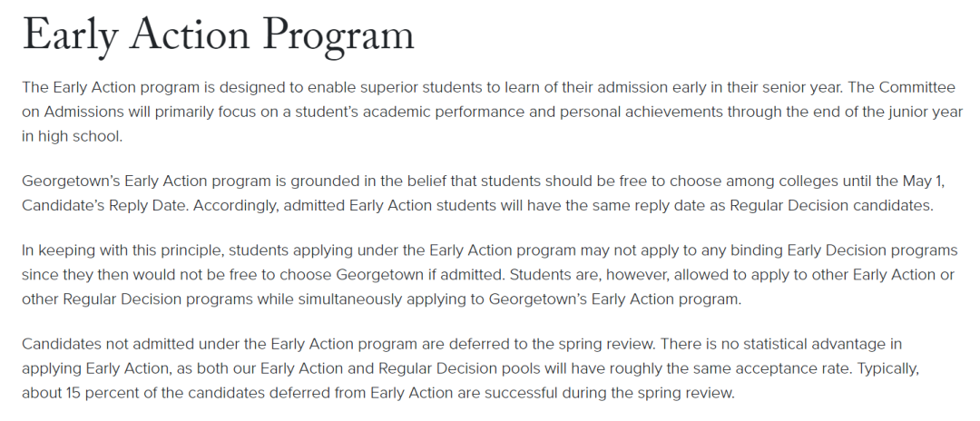Click "in high school" ending the first paragraph
Viewport: 980px width, 421px height.
coord(72,135)
